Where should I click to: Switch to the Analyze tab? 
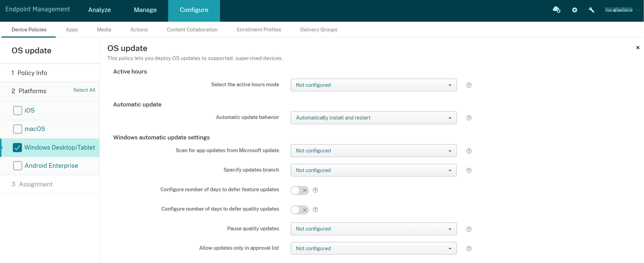pos(99,10)
